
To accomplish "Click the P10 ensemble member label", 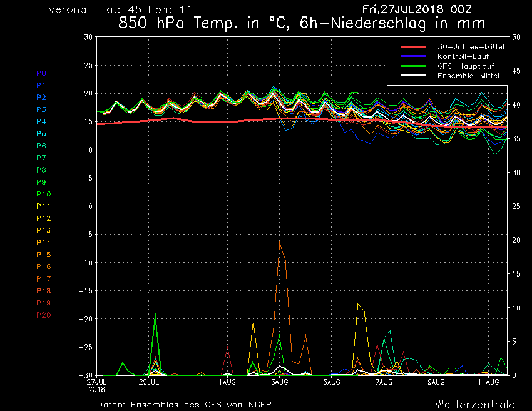I will [x=43, y=194].
